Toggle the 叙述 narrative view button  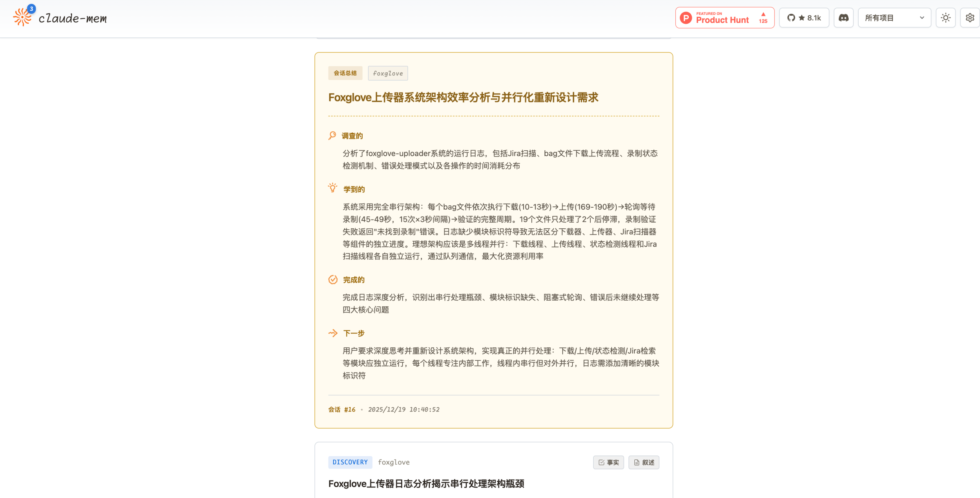[644, 462]
